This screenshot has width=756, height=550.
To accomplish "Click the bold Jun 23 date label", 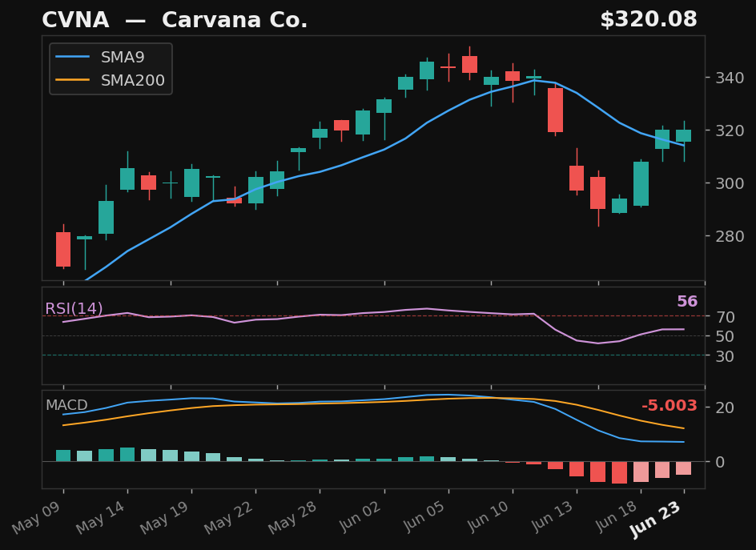I will [656, 519].
